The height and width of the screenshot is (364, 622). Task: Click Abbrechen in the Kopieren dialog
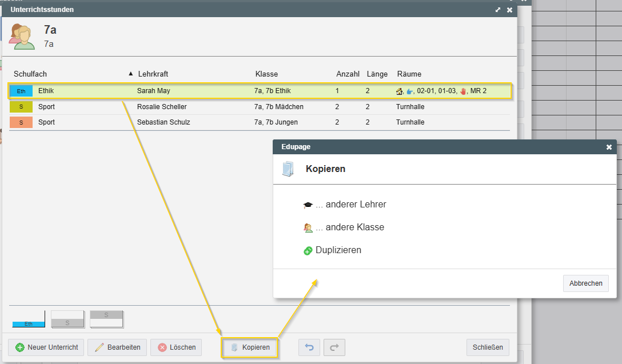(585, 283)
